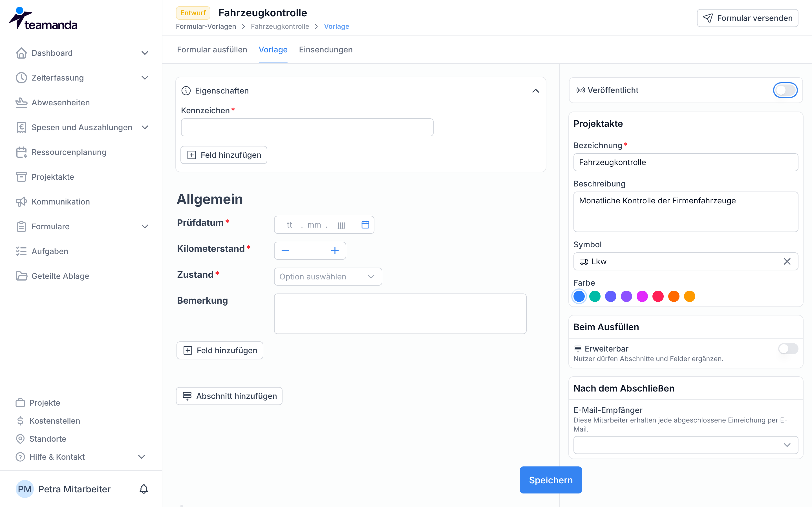Click the Speichern button
The width and height of the screenshot is (812, 507).
click(550, 480)
